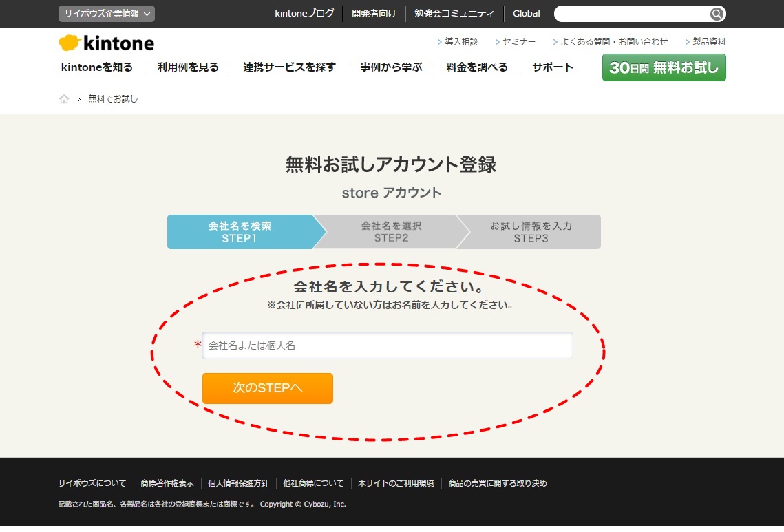
Task: Switch to the Global site link
Action: click(526, 14)
